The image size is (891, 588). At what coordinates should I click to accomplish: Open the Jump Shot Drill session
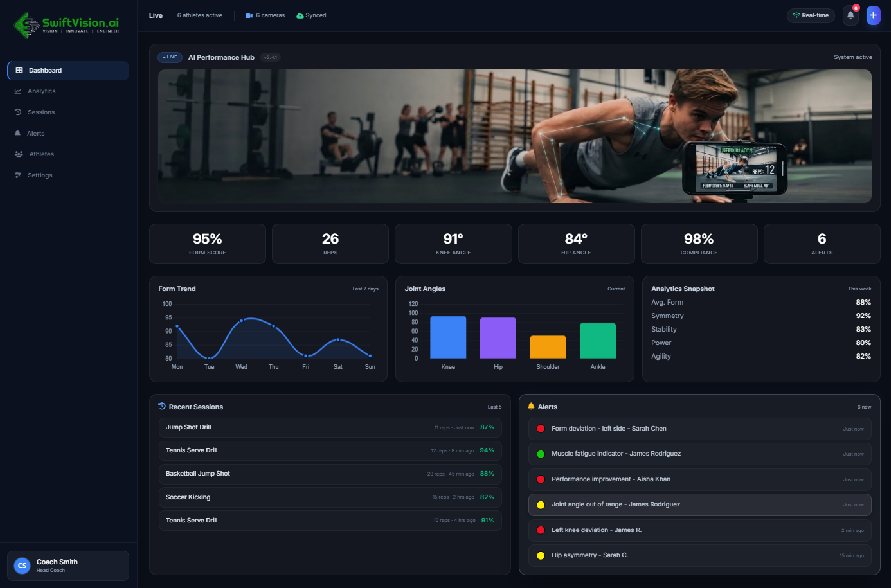point(330,427)
